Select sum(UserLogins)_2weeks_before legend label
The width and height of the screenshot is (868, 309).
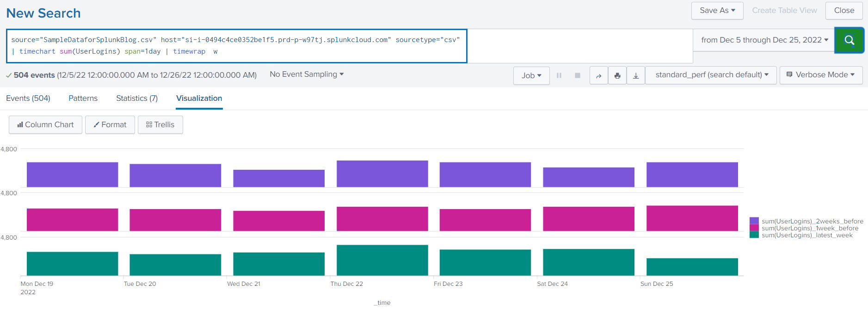(x=813, y=221)
